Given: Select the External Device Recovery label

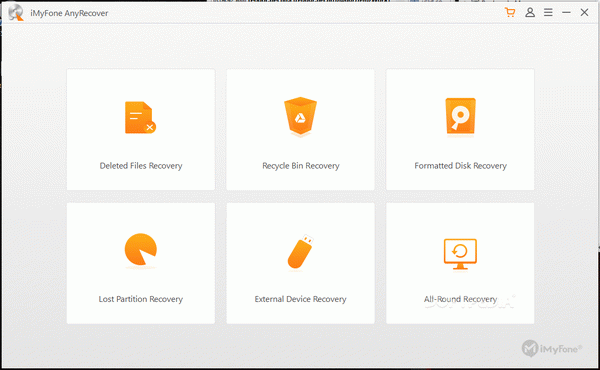Looking at the screenshot, I should pyautogui.click(x=300, y=299).
